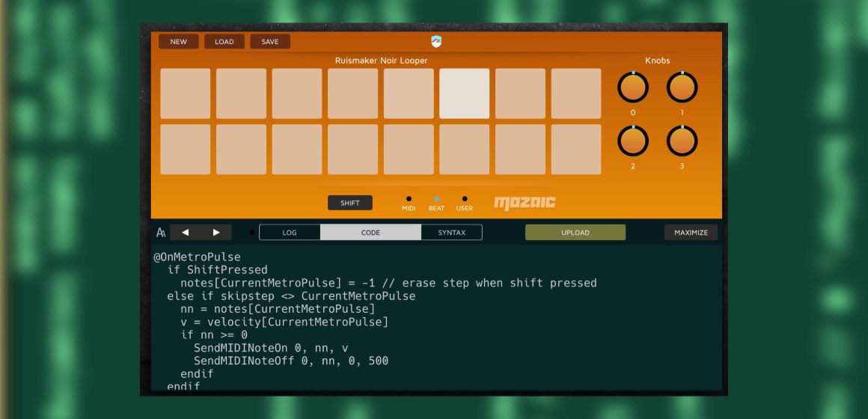The image size is (868, 419).
Task: Maximize the code editor
Action: (691, 233)
